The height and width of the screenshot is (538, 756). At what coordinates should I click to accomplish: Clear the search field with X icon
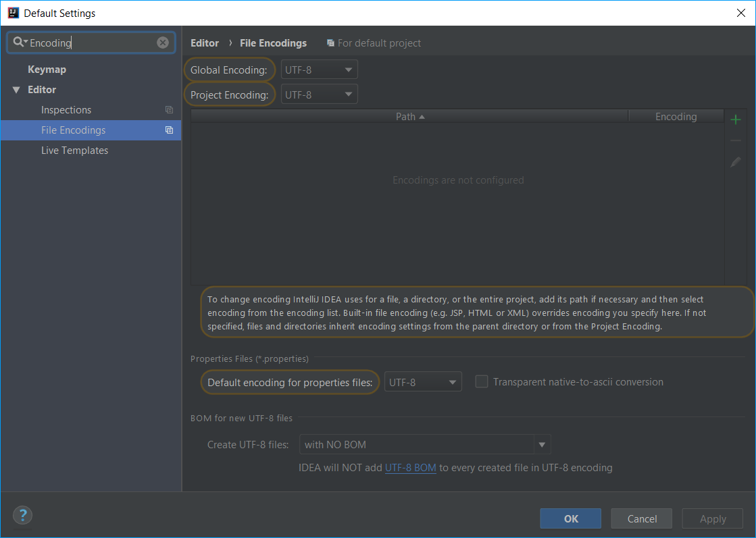(163, 43)
